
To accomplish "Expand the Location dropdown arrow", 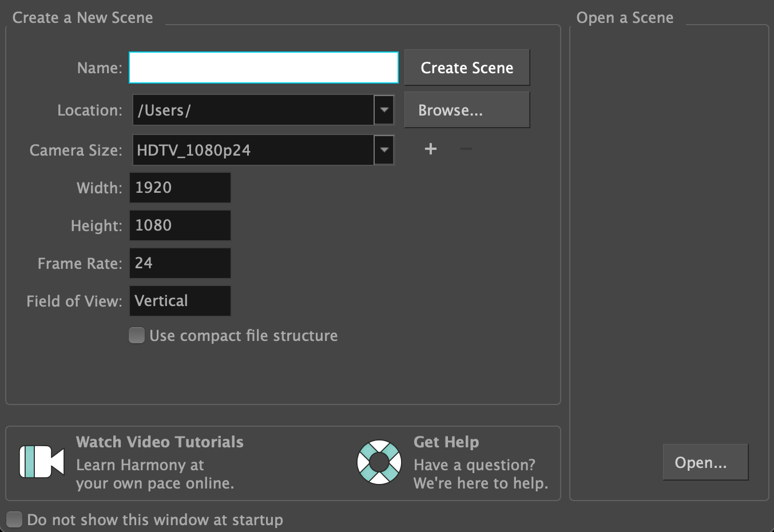I will [384, 110].
